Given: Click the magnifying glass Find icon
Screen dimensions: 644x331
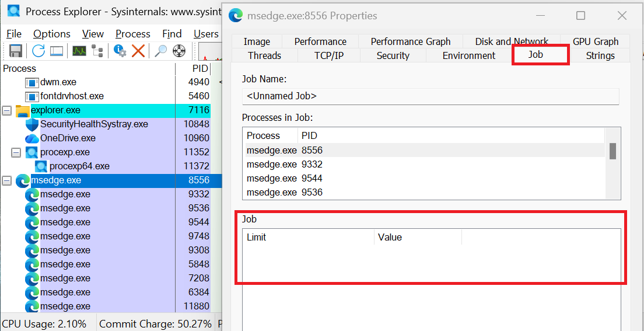Looking at the screenshot, I should coord(161,51).
